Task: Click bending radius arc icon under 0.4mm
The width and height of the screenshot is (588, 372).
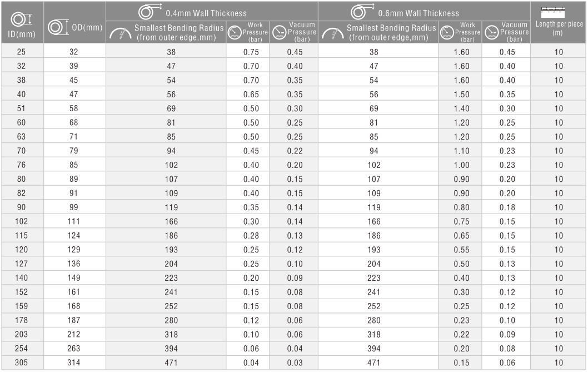Action: tap(120, 33)
